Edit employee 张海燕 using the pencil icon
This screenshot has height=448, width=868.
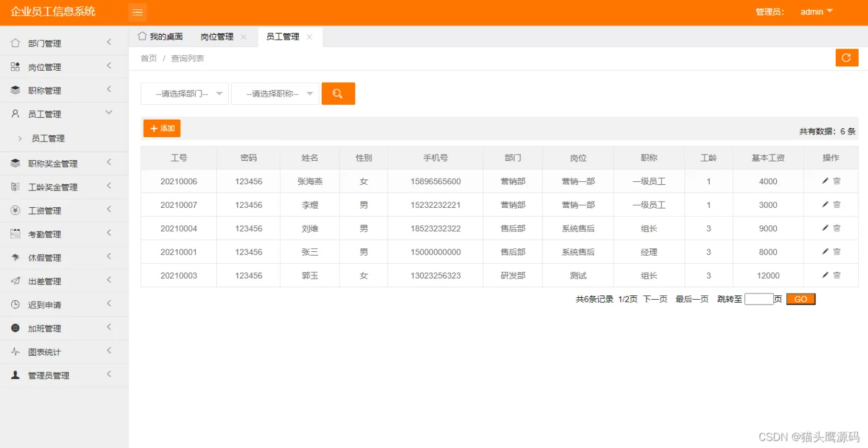pyautogui.click(x=825, y=181)
